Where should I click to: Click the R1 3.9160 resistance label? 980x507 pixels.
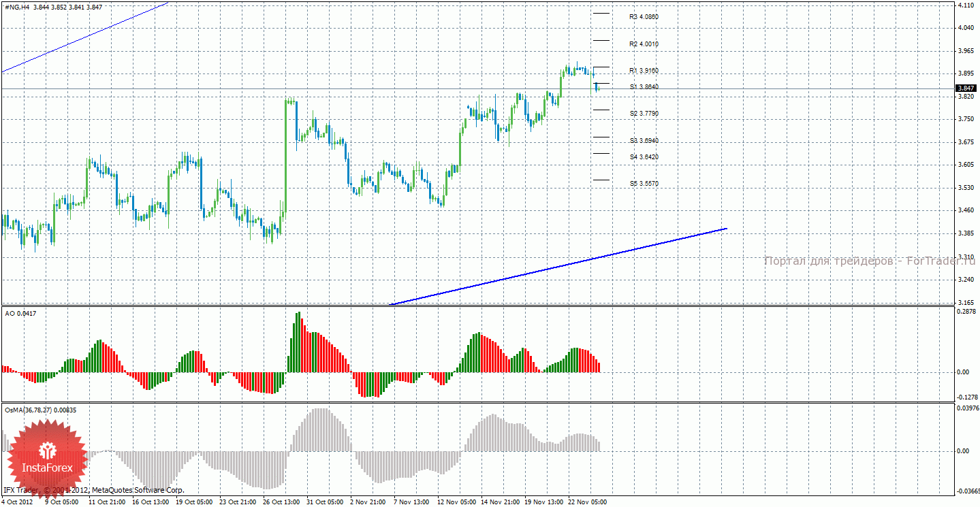coord(644,71)
